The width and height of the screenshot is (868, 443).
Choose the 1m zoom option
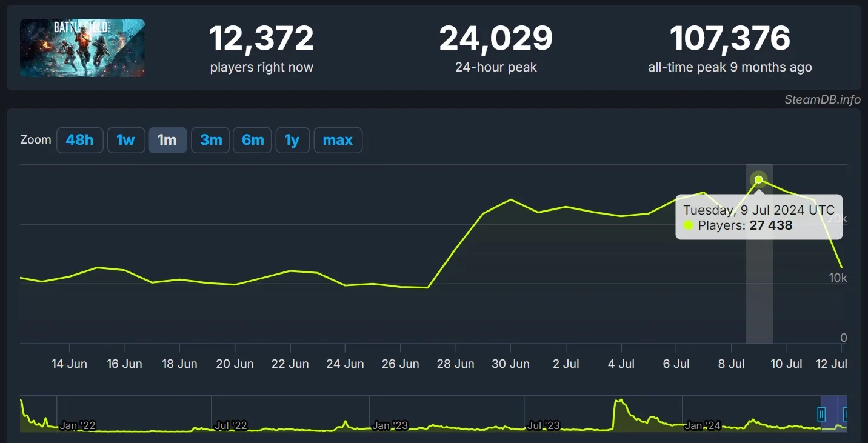pyautogui.click(x=167, y=140)
